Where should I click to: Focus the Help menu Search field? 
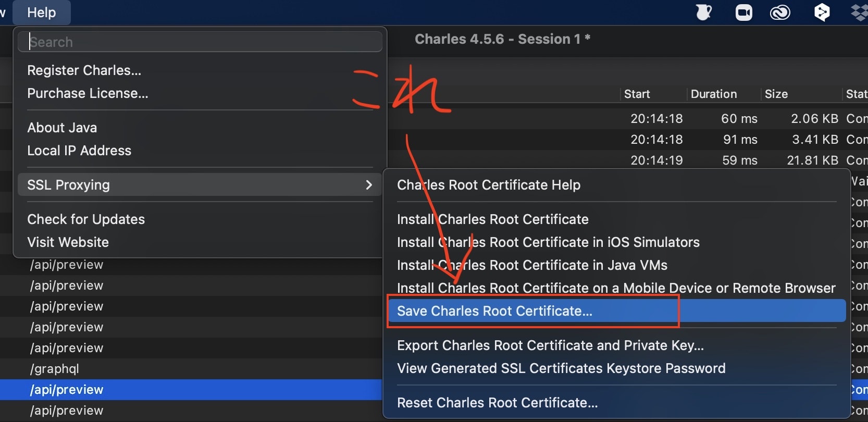click(200, 42)
